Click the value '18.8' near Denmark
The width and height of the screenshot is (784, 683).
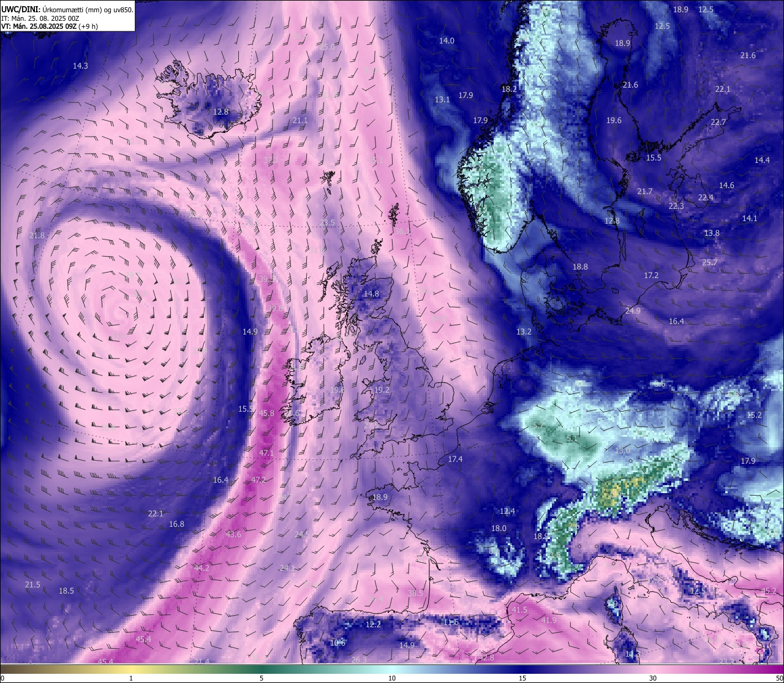[x=580, y=267]
